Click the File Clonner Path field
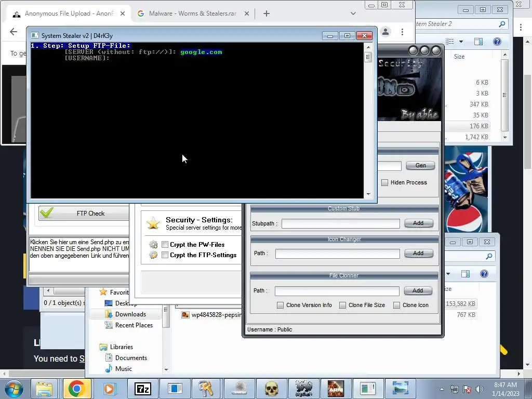 [x=337, y=291]
